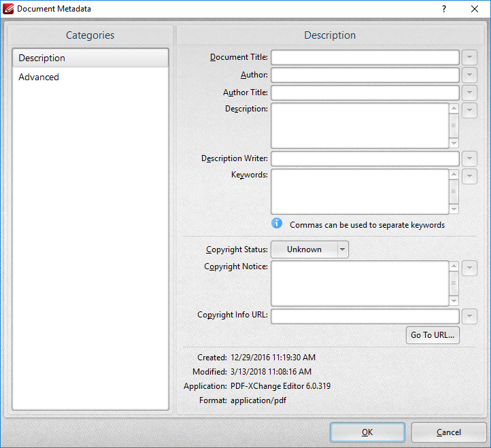Click inside the Description text area
Screen dimensions: 491x448
pyautogui.click(x=360, y=126)
